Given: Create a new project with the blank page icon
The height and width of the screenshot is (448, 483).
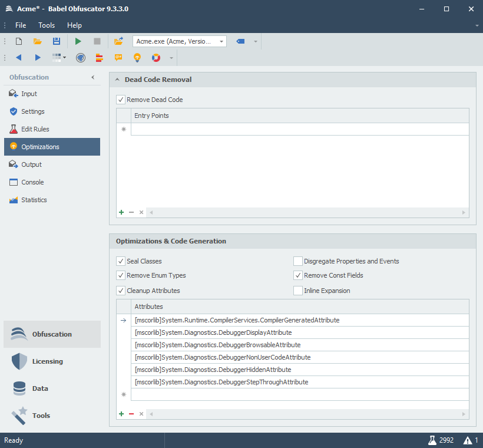Looking at the screenshot, I should [19, 41].
